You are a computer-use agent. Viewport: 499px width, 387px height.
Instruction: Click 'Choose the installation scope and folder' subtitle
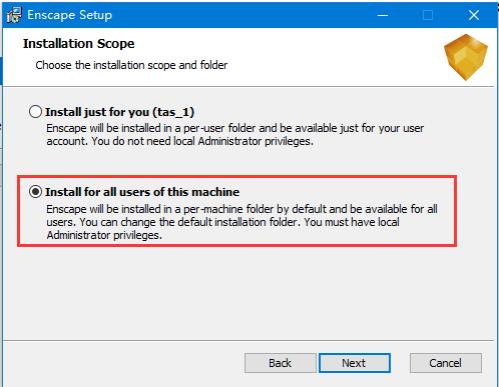point(131,65)
